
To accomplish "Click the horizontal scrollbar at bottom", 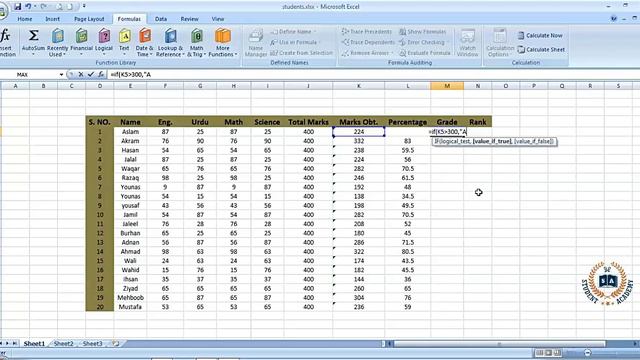I will 499,344.
